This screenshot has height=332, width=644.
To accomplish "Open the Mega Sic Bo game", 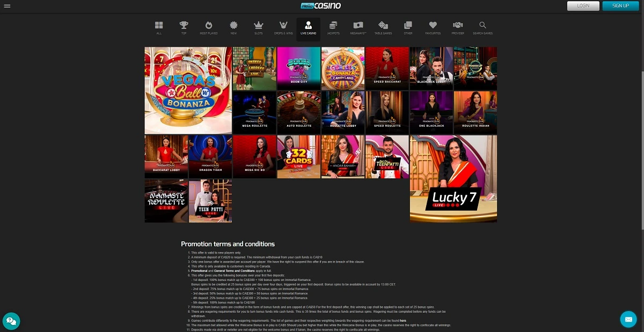I will point(255,156).
